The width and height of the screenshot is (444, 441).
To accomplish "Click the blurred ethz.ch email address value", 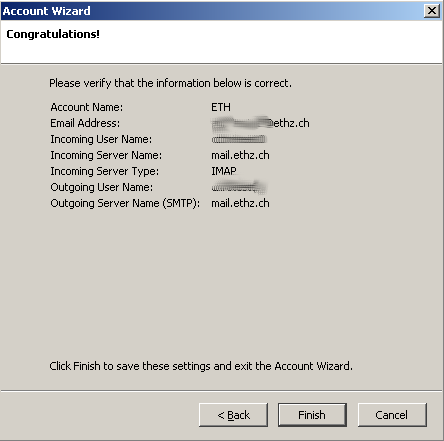I will coord(260,123).
